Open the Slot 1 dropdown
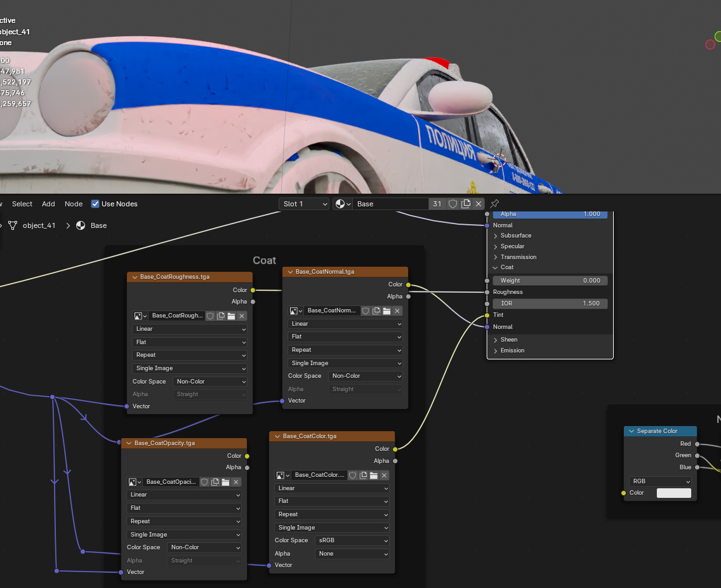The width and height of the screenshot is (721, 588). click(x=305, y=204)
